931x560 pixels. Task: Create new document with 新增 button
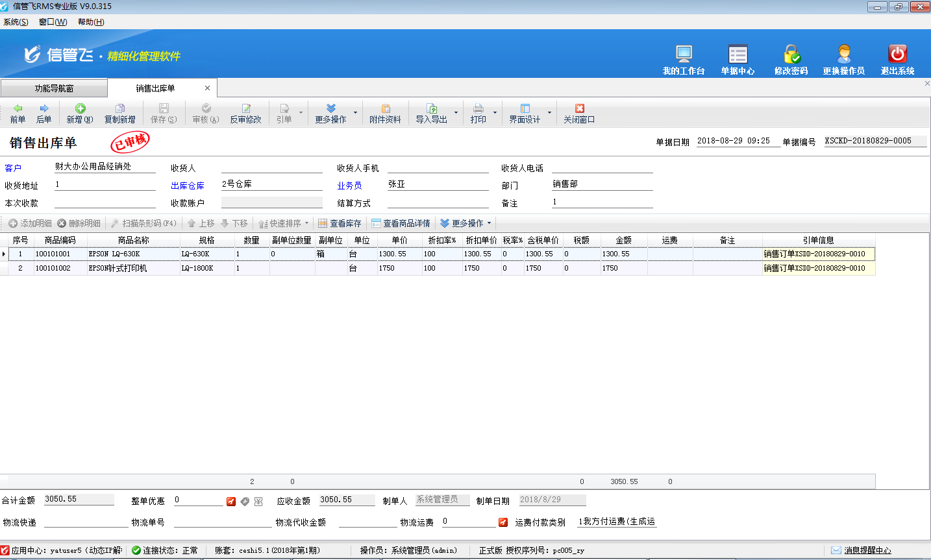[x=80, y=114]
